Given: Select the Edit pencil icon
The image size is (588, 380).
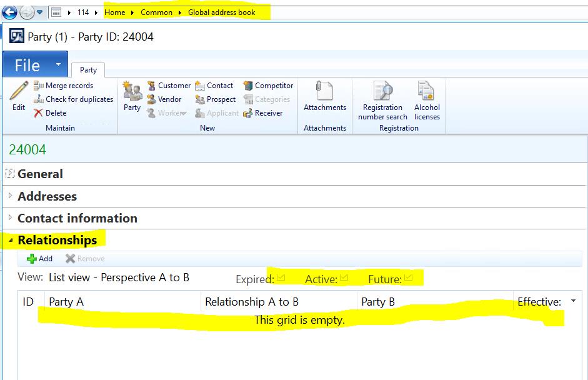Looking at the screenshot, I should tap(17, 95).
